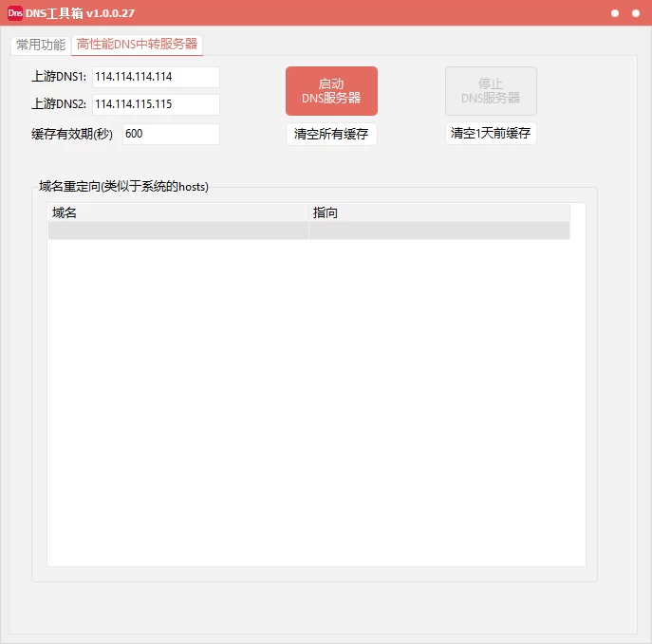Click the 域名 column header

click(x=178, y=212)
